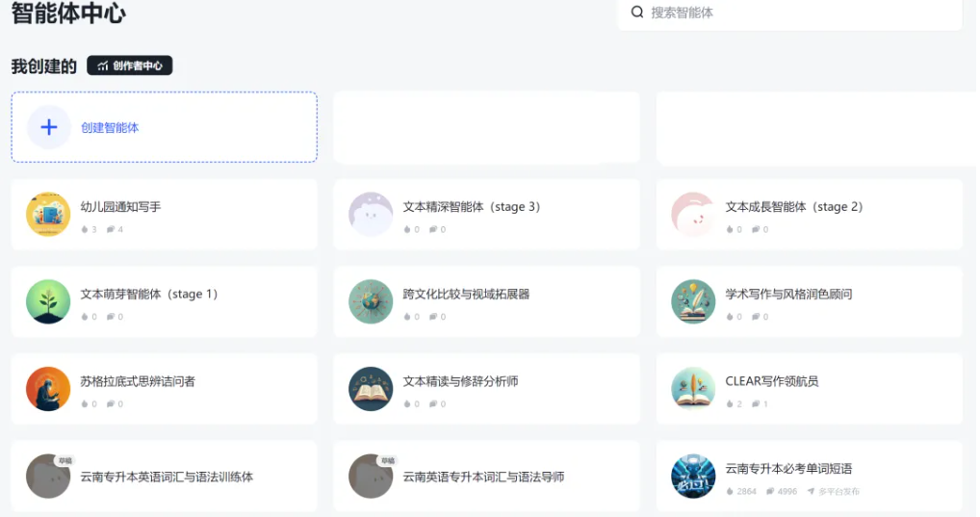Open the 创作者中心 button

click(130, 65)
